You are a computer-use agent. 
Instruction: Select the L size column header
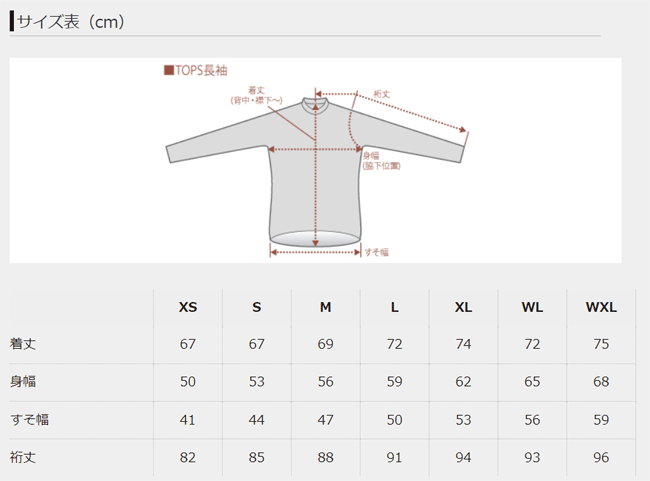tap(394, 307)
